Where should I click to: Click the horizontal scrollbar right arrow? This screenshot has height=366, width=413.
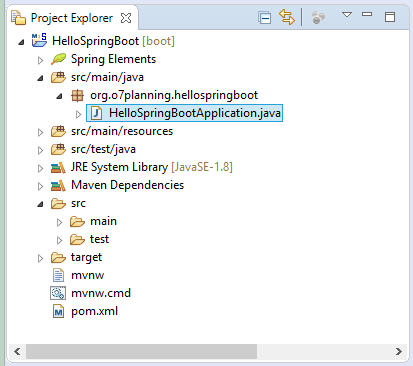(399, 351)
